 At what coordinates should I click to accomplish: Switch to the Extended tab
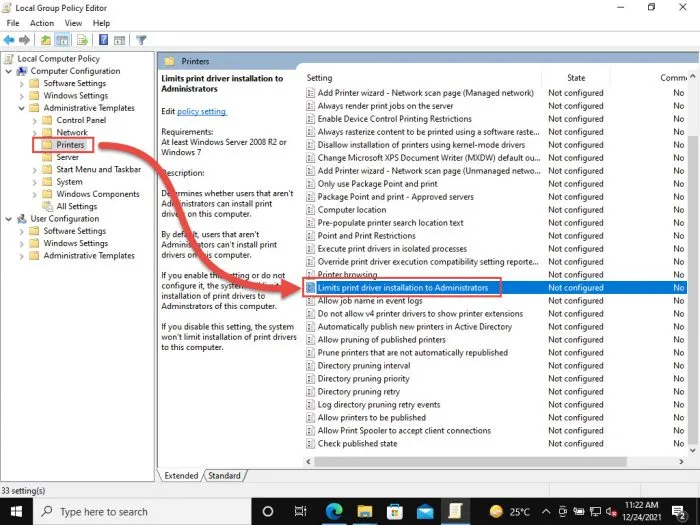[181, 475]
